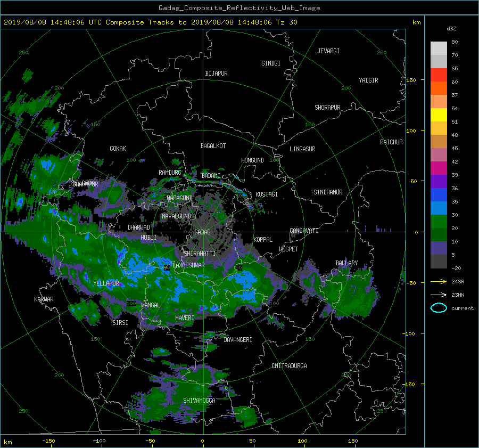479x448 pixels.
Task: Click the SHIVAMOGGA city label
Action: click(199, 401)
